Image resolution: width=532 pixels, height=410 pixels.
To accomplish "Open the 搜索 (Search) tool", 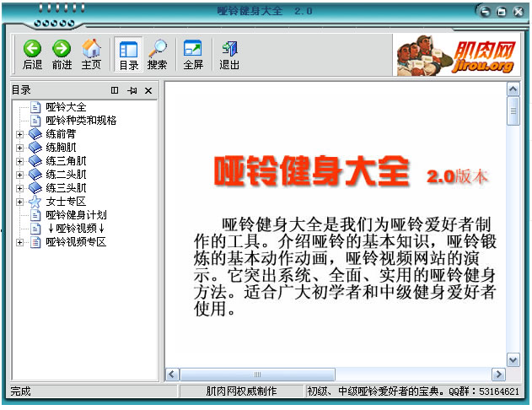I will (157, 53).
